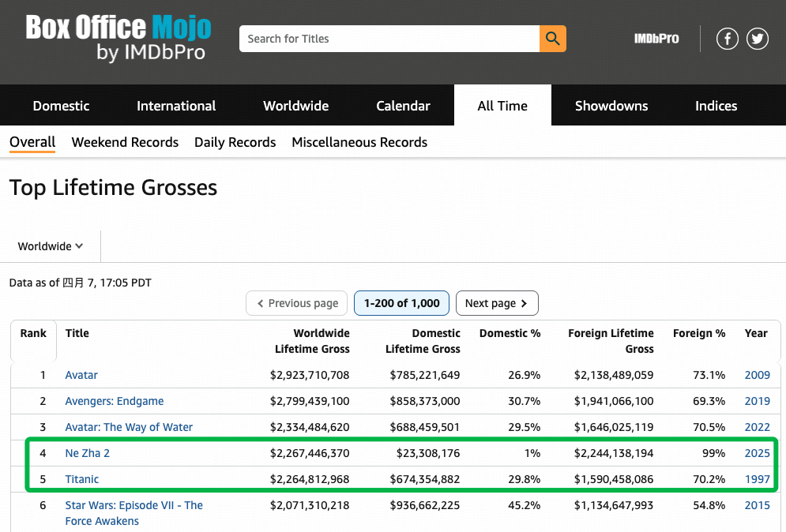Click the Box Office Mojo logo
This screenshot has width=786, height=532.
118,38
